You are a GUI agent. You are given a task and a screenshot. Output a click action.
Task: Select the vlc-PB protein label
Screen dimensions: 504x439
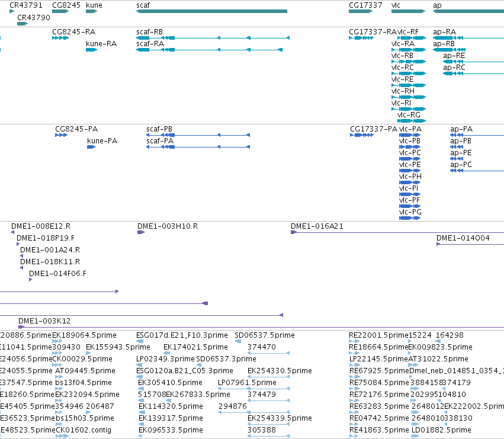(x=410, y=141)
